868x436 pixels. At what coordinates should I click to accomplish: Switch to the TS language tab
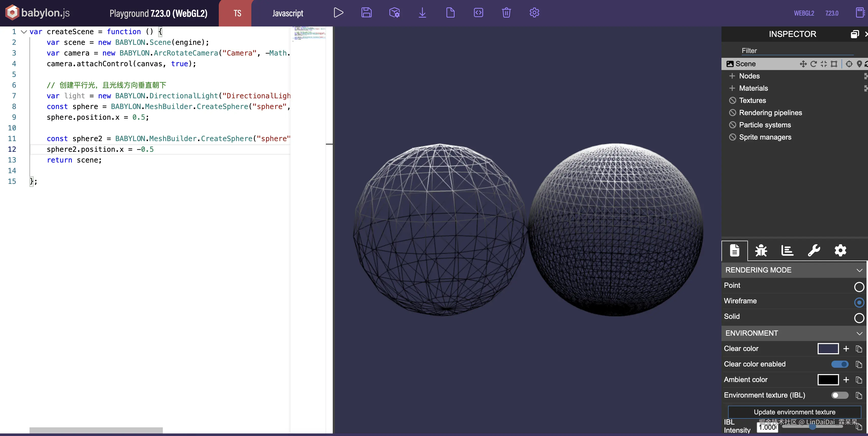click(x=237, y=13)
